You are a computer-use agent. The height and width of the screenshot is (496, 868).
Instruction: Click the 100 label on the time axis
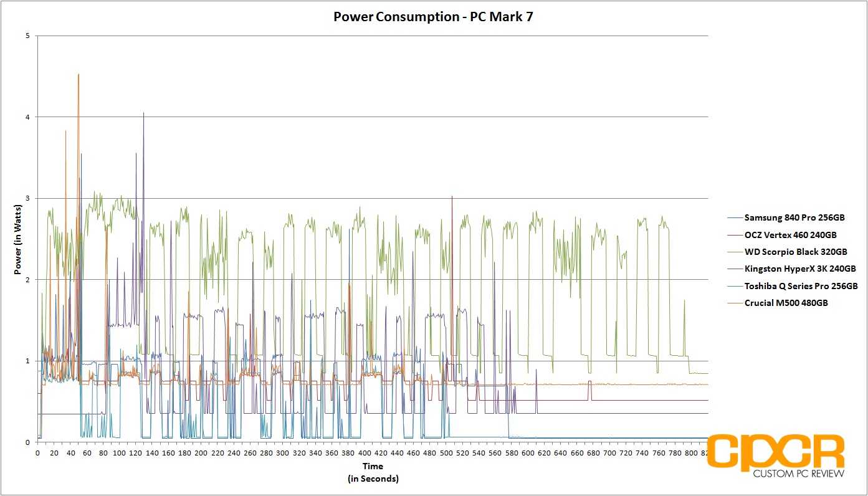(x=119, y=453)
